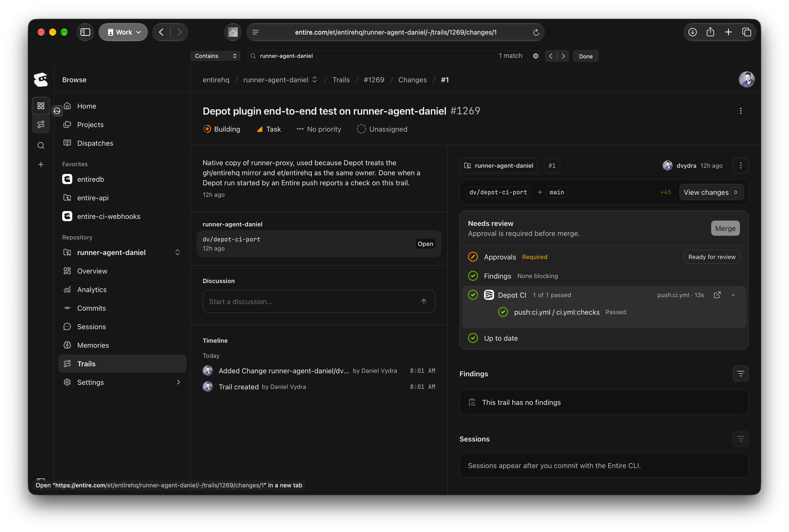Open the Memories section
This screenshot has width=789, height=532.
click(x=122, y=345)
